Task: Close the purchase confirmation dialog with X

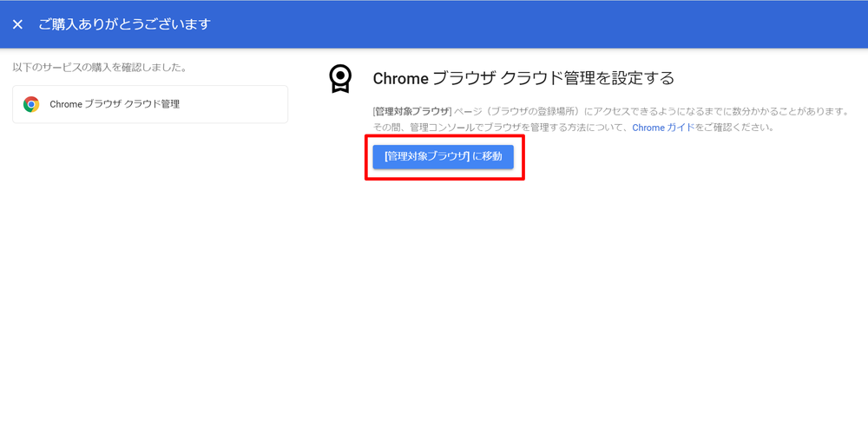Action: click(x=17, y=24)
